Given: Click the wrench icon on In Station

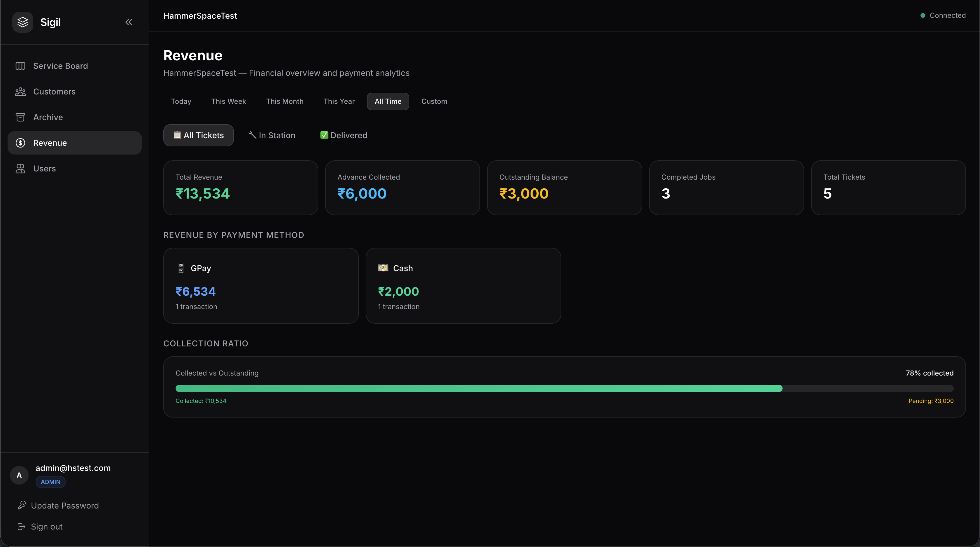Looking at the screenshot, I should click(x=252, y=135).
